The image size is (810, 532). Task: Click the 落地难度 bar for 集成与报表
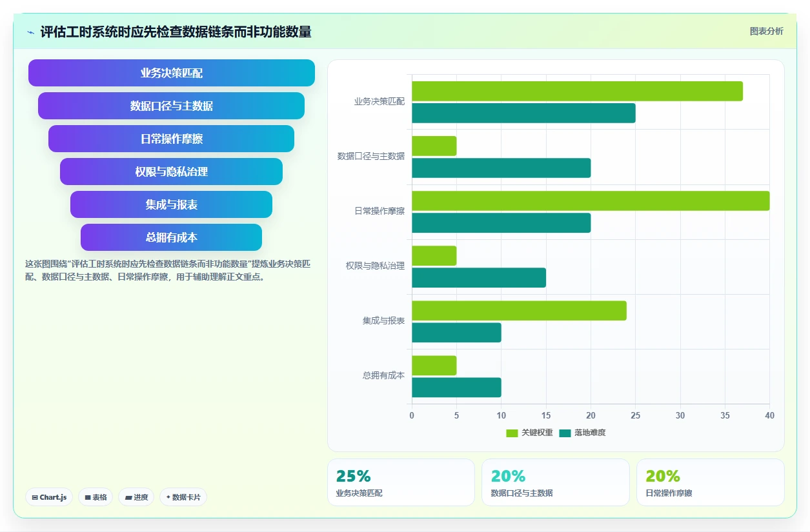pyautogui.click(x=457, y=332)
